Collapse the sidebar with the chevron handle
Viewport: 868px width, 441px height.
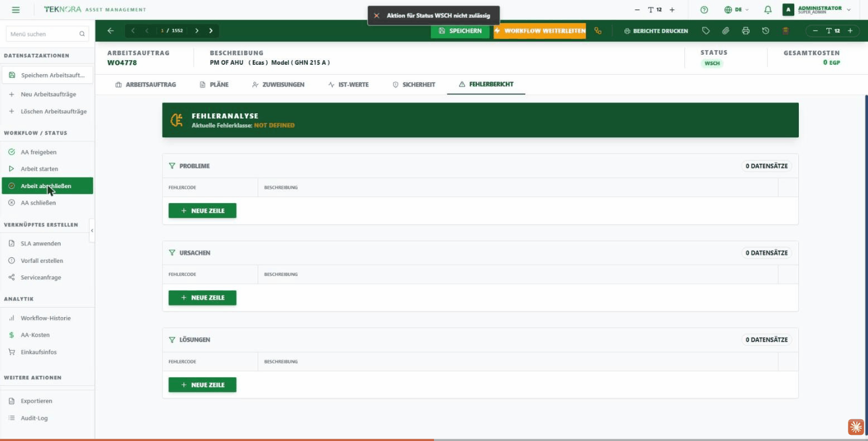(x=92, y=231)
